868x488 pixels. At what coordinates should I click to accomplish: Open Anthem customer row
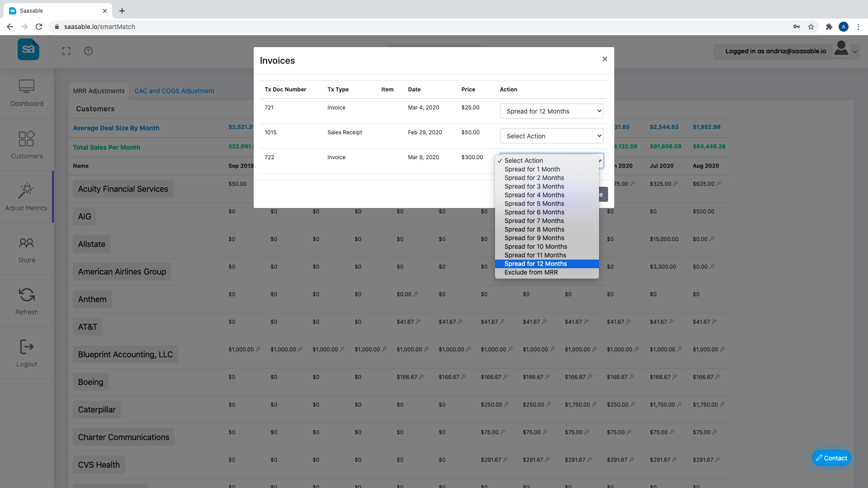coord(92,299)
